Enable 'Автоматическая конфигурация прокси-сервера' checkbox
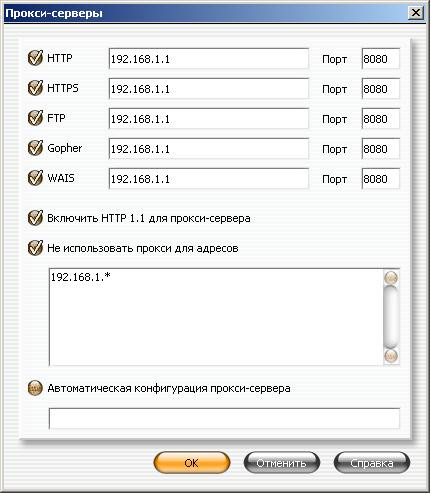 (x=35, y=388)
